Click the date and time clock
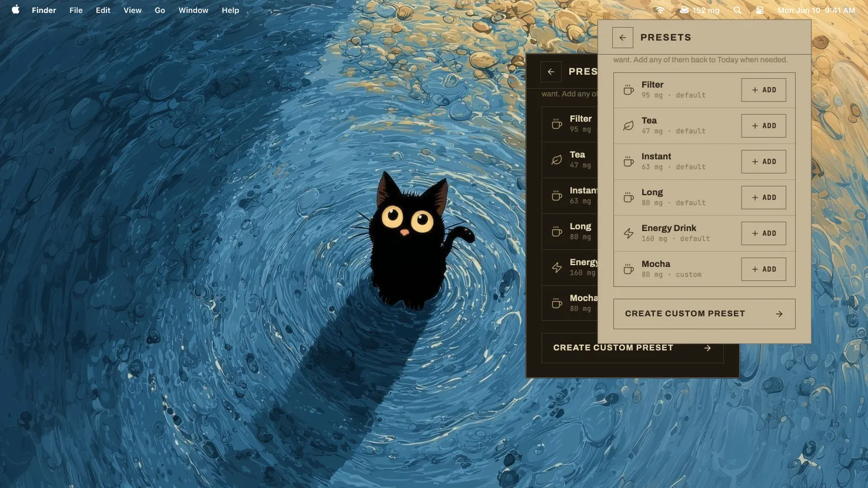This screenshot has height=488, width=868. pyautogui.click(x=816, y=10)
